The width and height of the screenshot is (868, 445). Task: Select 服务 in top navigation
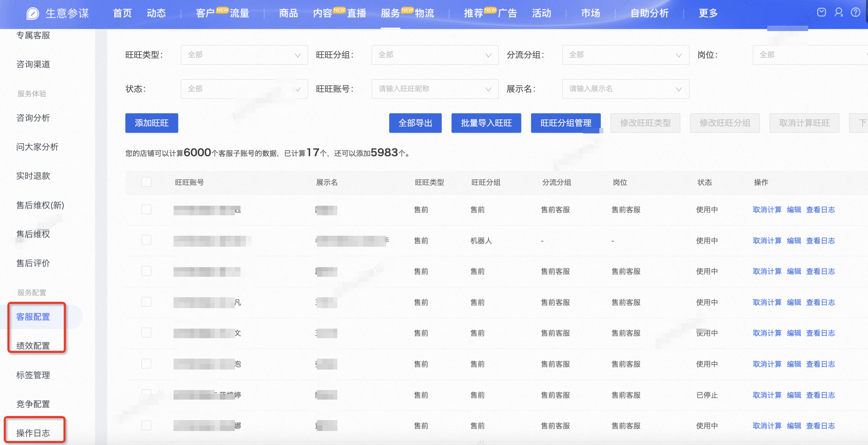tap(390, 13)
